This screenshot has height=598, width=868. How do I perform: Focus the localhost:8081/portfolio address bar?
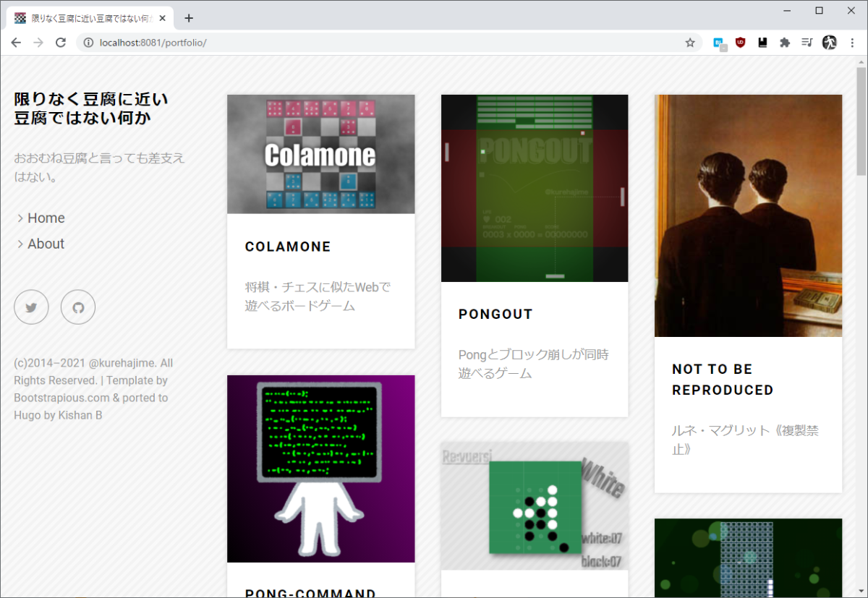point(391,43)
